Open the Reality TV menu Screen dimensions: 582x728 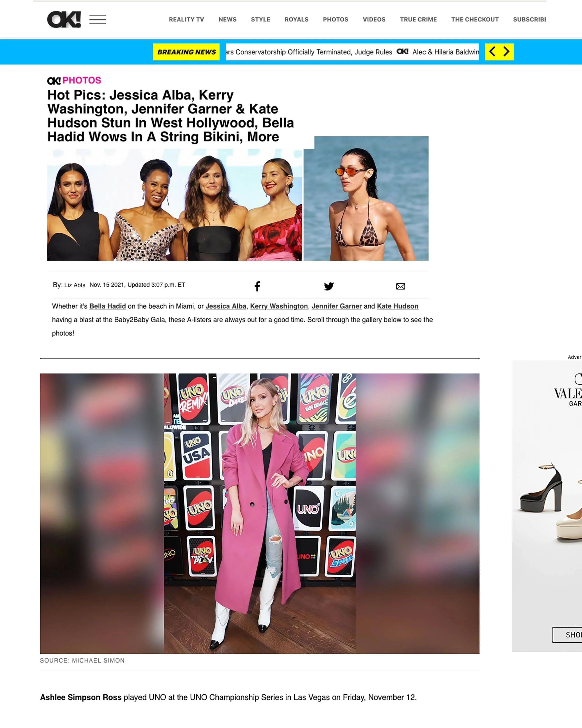click(x=186, y=20)
